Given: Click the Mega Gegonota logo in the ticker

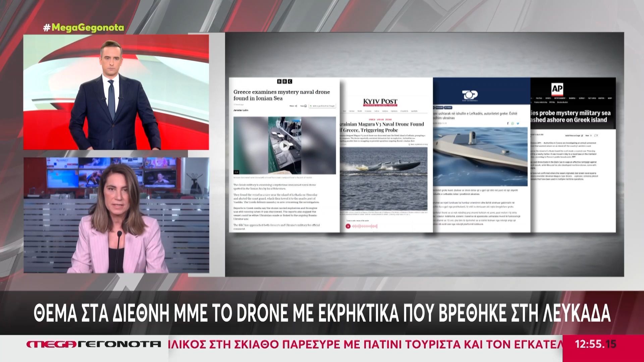Looking at the screenshot, I should point(94,344).
